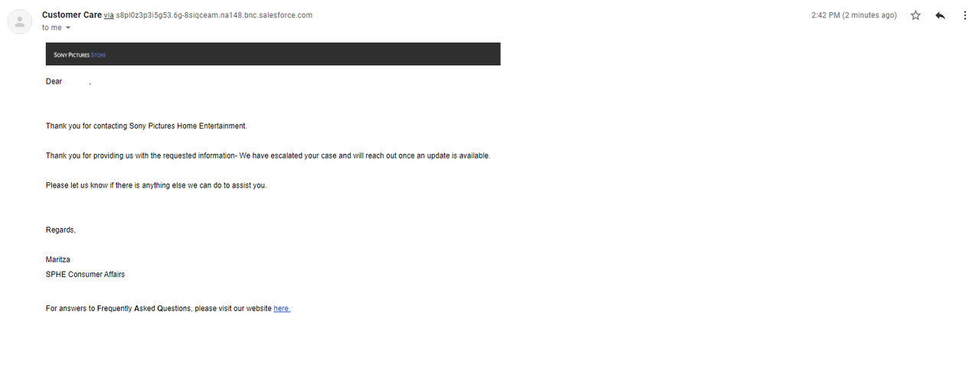Expand recipient details arrow next to "to me"

coord(67,28)
